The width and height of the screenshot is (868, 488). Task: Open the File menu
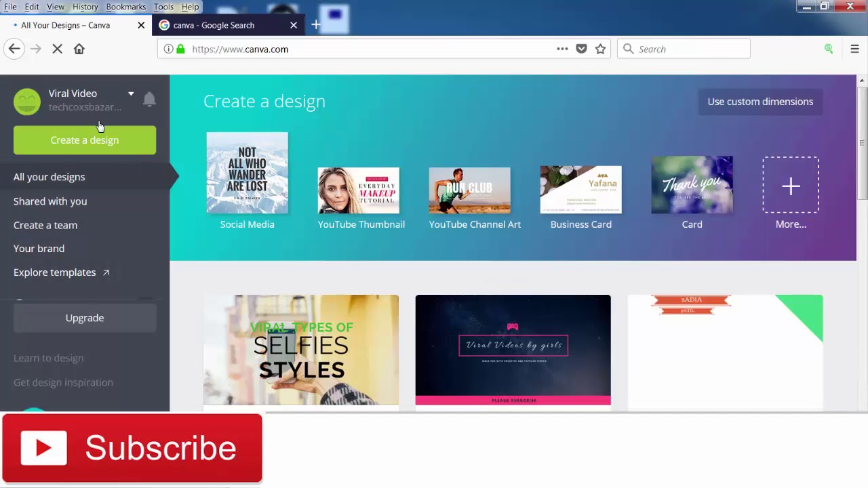[x=10, y=7]
